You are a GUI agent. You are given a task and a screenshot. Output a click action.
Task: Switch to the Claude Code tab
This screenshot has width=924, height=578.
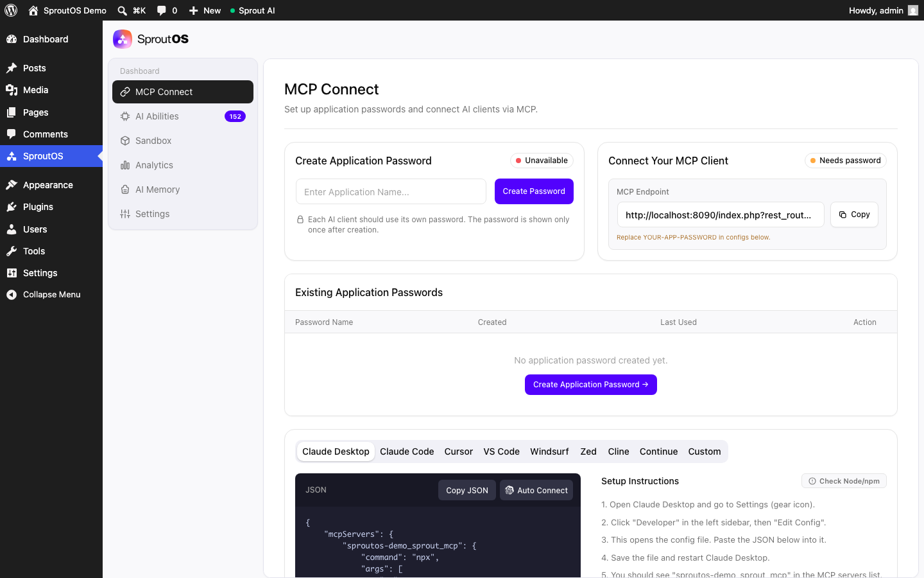pos(407,451)
